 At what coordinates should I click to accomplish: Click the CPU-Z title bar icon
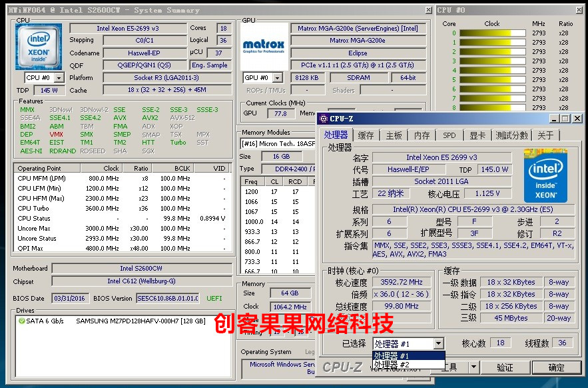(x=323, y=119)
